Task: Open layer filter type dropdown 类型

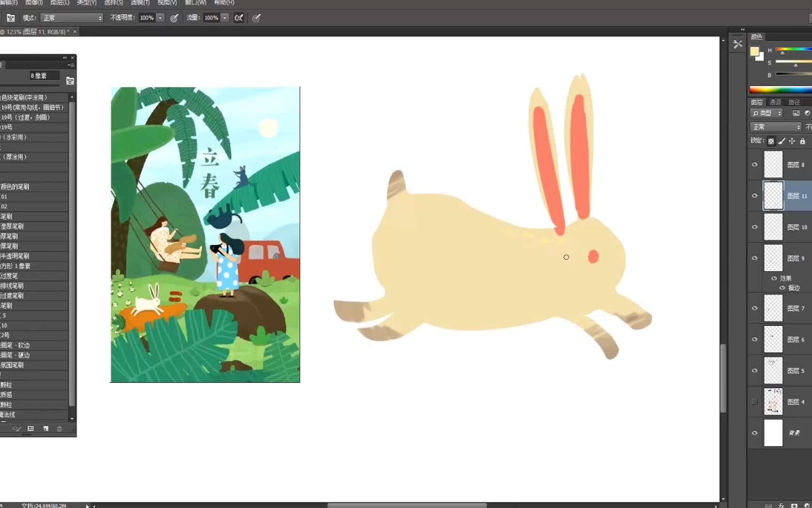Action: pos(766,113)
